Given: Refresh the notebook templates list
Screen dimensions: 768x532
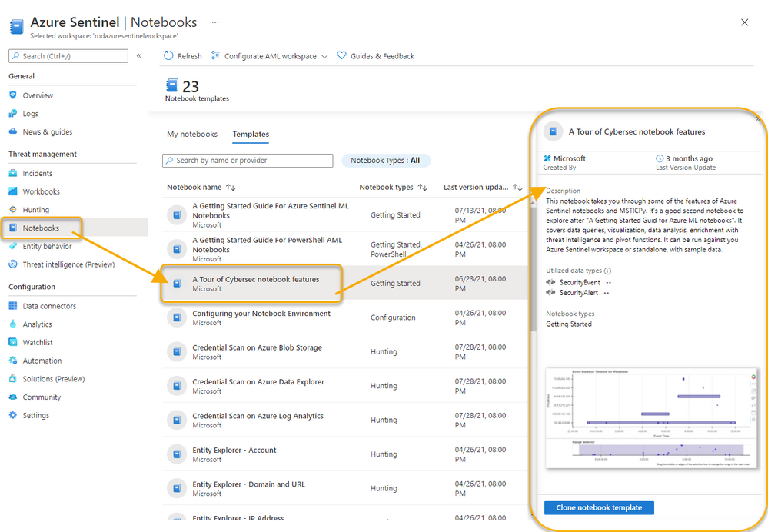Looking at the screenshot, I should pyautogui.click(x=183, y=55).
